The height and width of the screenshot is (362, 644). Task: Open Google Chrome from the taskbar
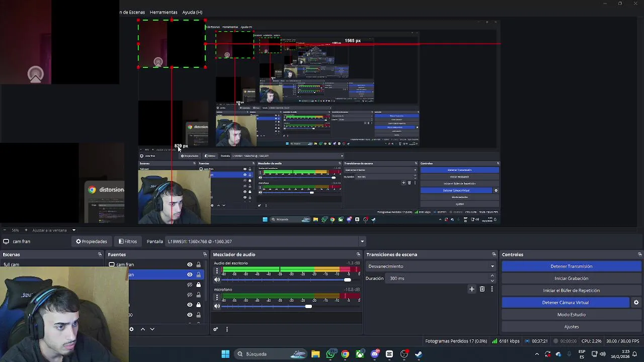click(345, 354)
